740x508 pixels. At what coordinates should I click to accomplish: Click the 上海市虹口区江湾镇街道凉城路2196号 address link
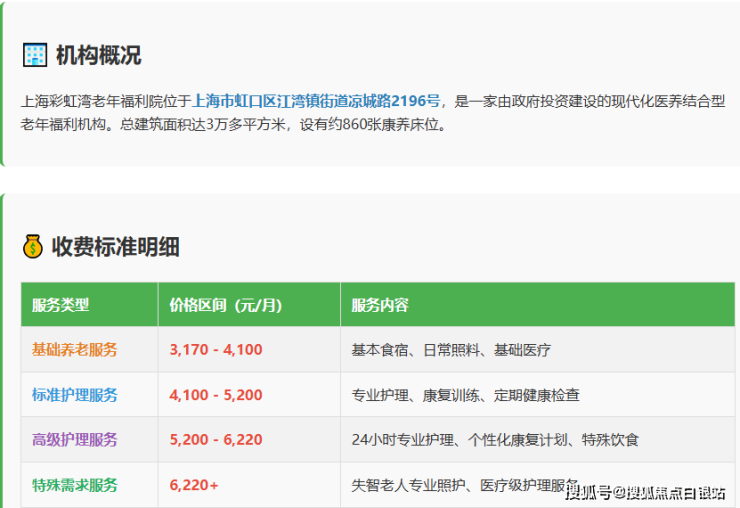point(316,101)
